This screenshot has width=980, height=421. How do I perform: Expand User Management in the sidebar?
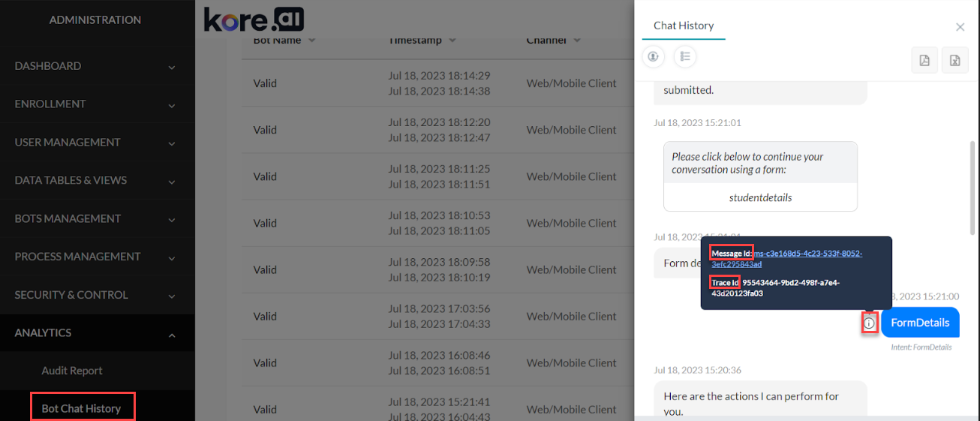click(x=172, y=143)
